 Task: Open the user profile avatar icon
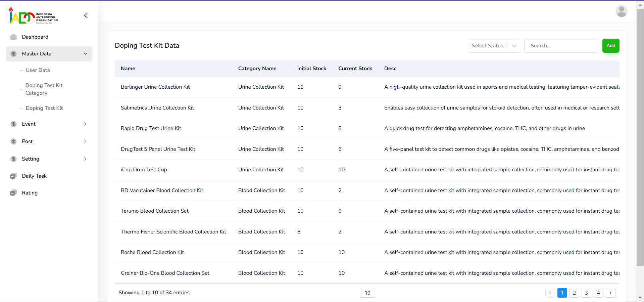(x=621, y=11)
